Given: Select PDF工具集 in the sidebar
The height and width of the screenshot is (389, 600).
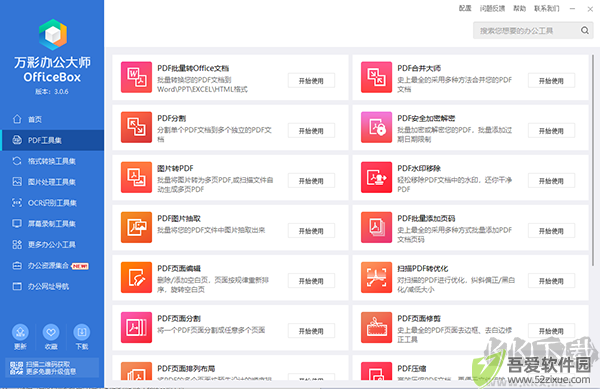Looking at the screenshot, I should [x=52, y=140].
